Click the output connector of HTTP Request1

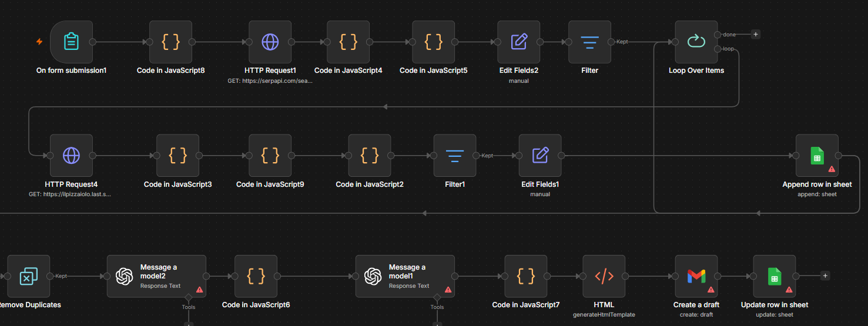pos(291,42)
